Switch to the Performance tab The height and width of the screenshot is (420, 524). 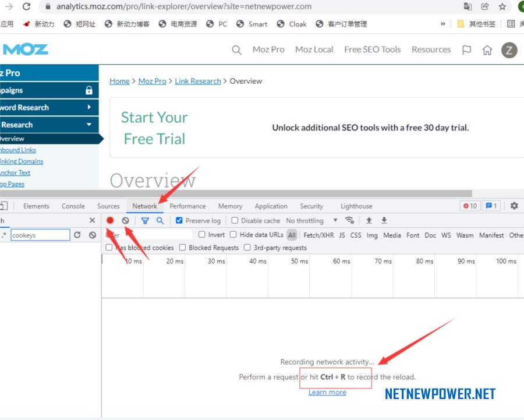click(x=187, y=206)
